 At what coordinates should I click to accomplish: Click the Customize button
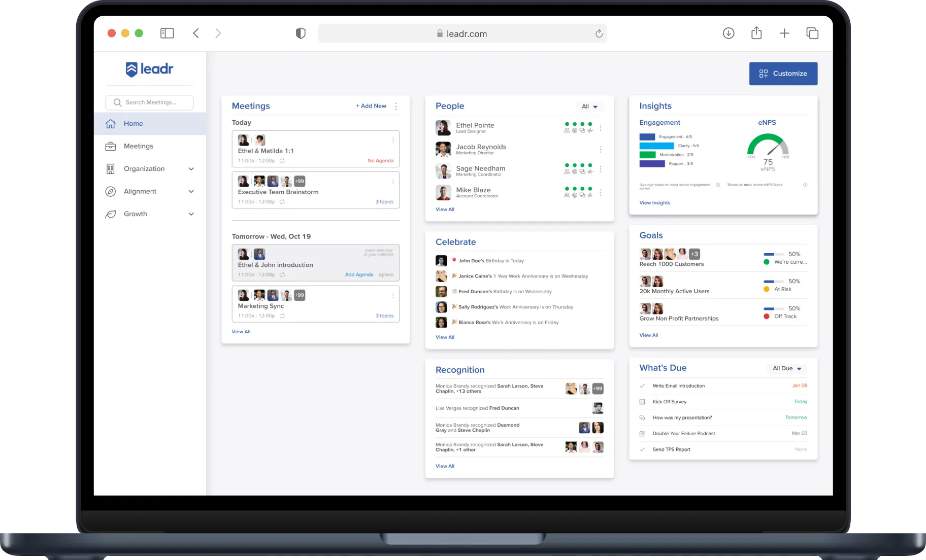[783, 74]
